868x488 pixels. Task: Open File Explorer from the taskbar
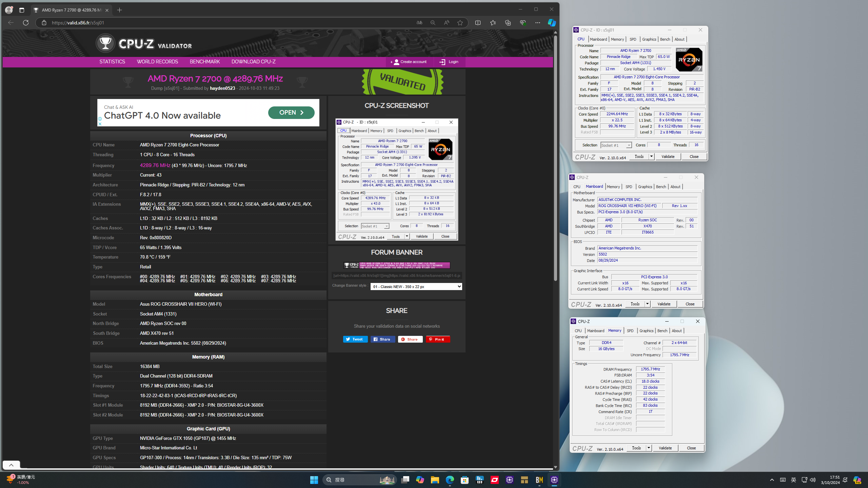[x=435, y=480]
